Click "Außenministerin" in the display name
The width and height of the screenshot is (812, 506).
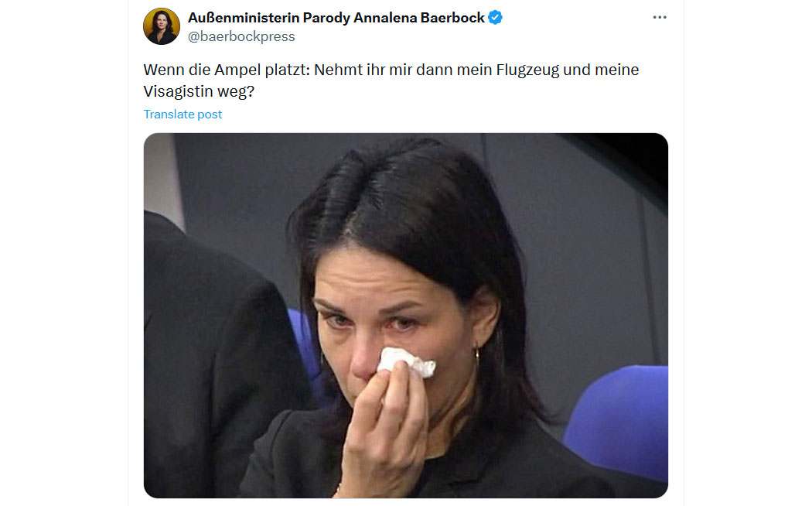click(244, 18)
